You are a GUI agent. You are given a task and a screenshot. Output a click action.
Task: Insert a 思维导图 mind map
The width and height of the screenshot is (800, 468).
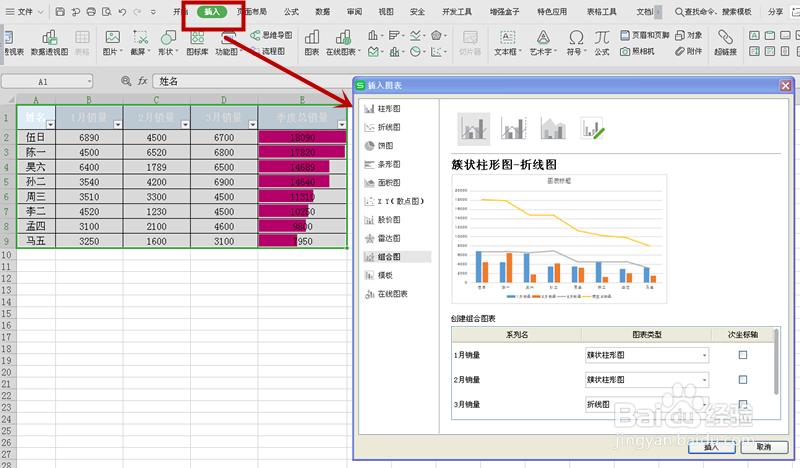click(271, 35)
